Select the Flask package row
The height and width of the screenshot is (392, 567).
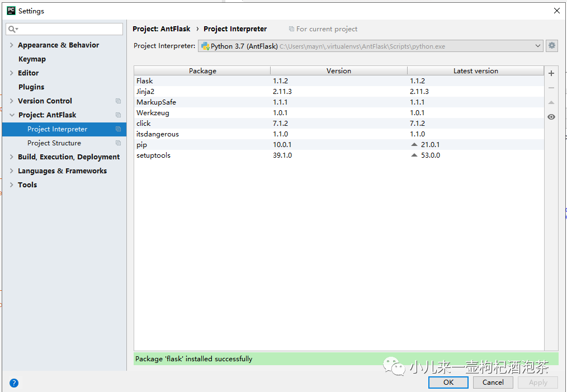tap(339, 81)
